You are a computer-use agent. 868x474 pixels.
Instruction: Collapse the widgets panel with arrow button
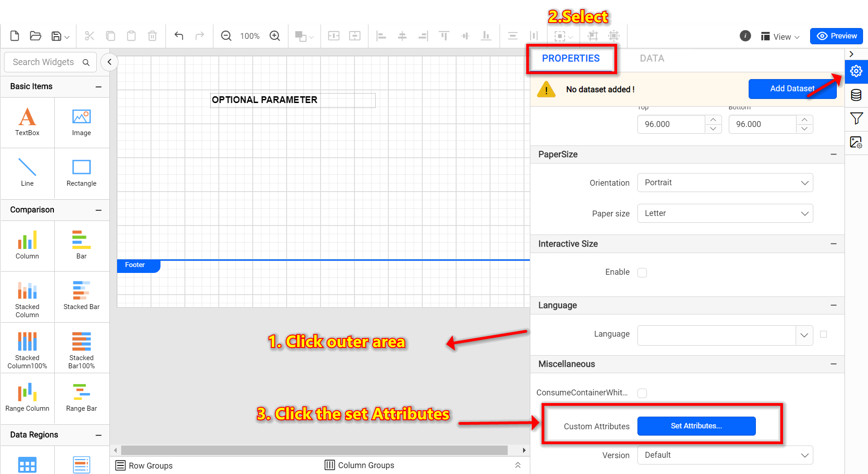point(109,62)
